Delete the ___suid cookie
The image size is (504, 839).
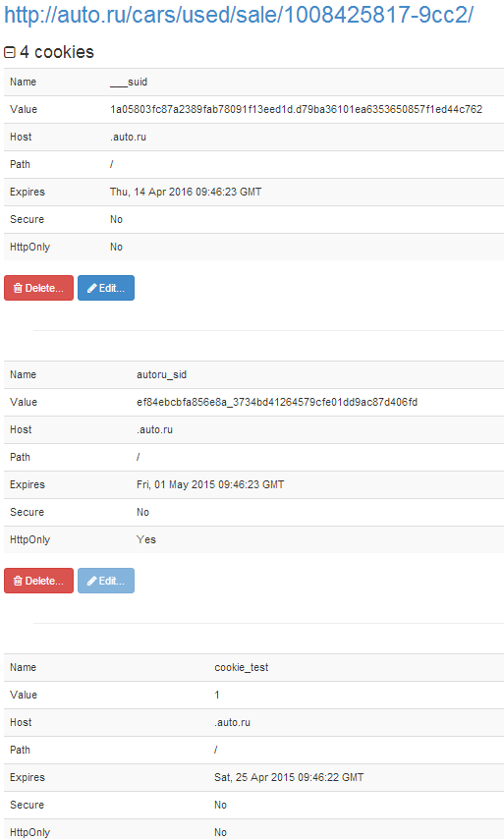click(38, 288)
